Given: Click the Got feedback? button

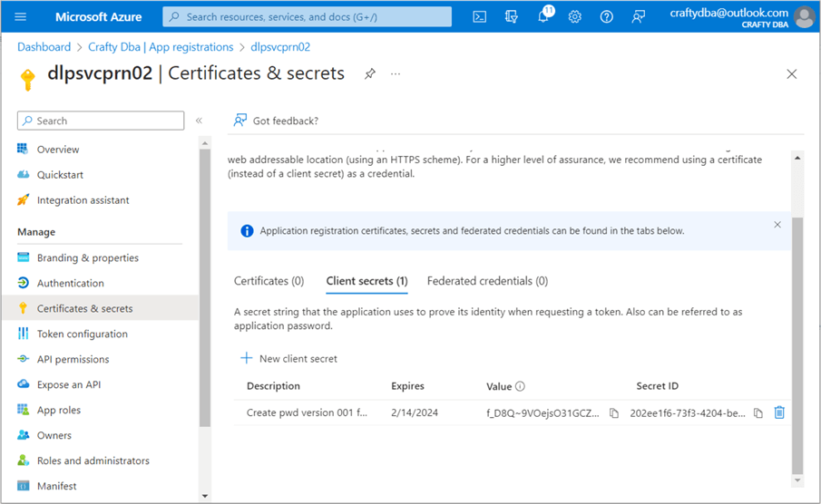Looking at the screenshot, I should (276, 121).
